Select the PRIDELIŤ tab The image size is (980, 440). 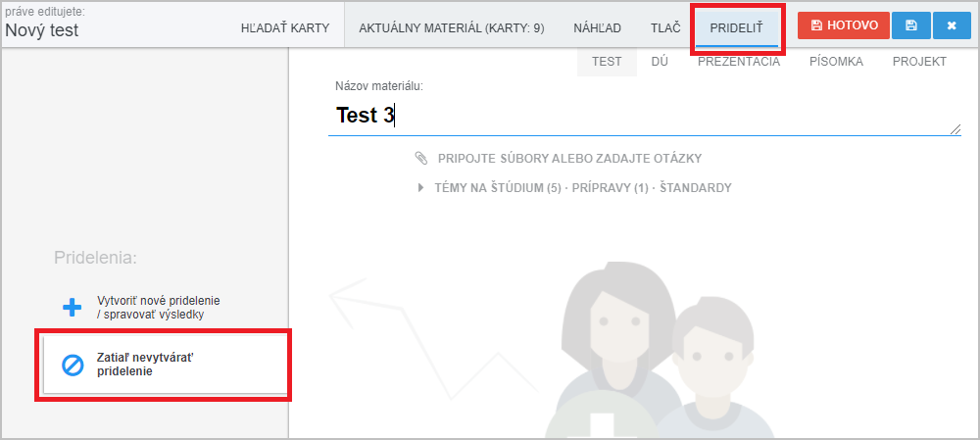pyautogui.click(x=736, y=28)
